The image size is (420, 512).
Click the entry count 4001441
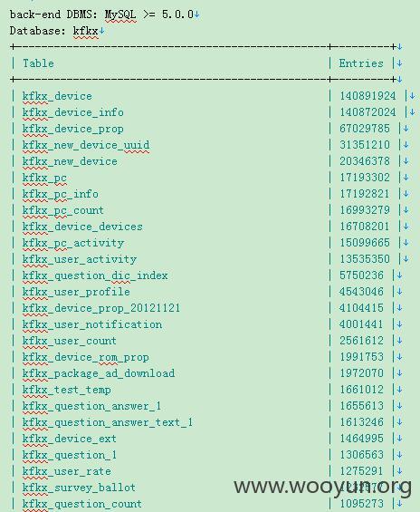click(361, 324)
